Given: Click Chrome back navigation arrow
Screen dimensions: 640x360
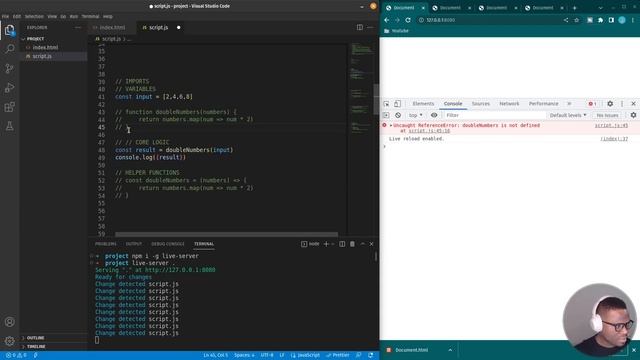Looking at the screenshot, I should click(x=387, y=20).
